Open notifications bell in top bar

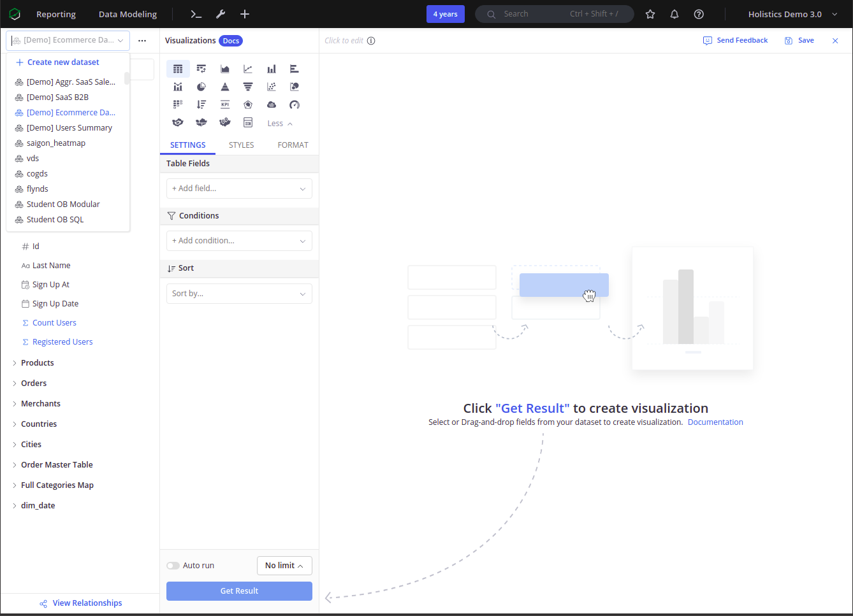(x=674, y=14)
